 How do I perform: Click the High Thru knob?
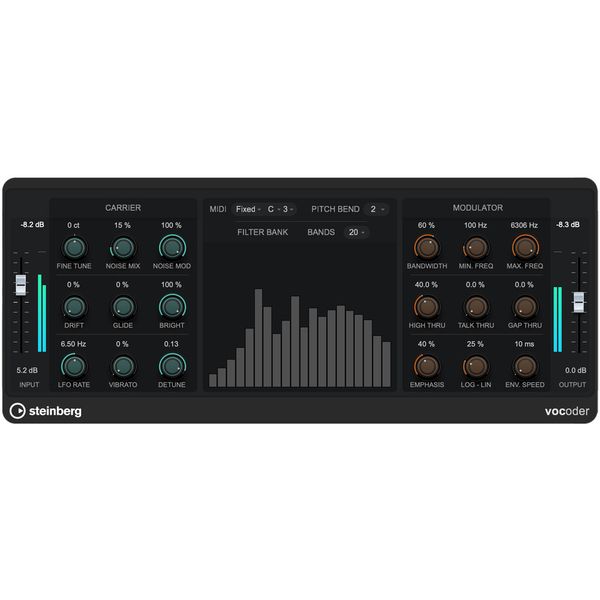(427, 307)
